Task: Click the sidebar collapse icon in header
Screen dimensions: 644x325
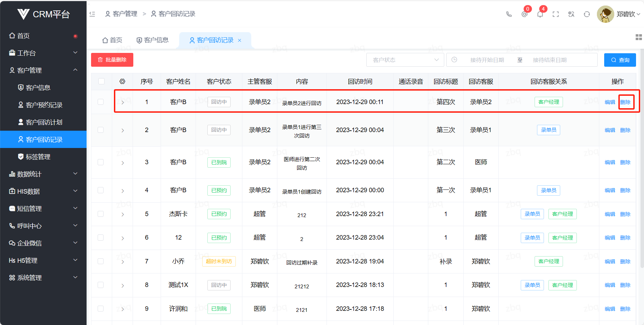Action: tap(92, 14)
